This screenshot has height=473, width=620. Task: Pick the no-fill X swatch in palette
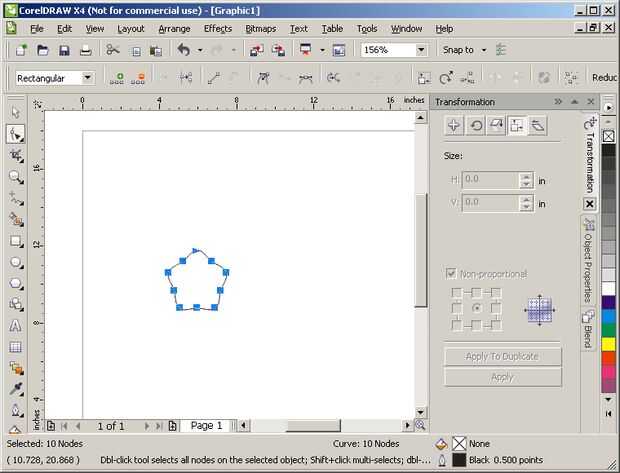pyautogui.click(x=608, y=136)
